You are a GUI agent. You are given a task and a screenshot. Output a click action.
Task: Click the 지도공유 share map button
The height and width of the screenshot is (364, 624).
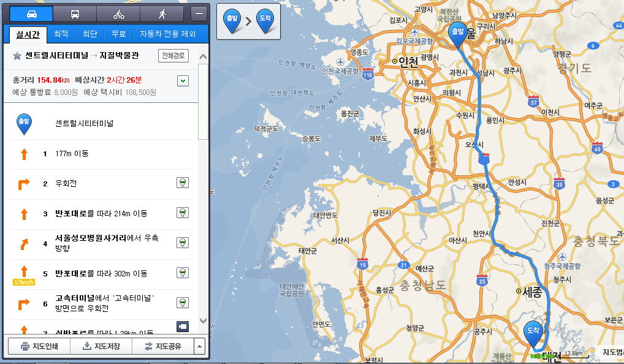163,346
